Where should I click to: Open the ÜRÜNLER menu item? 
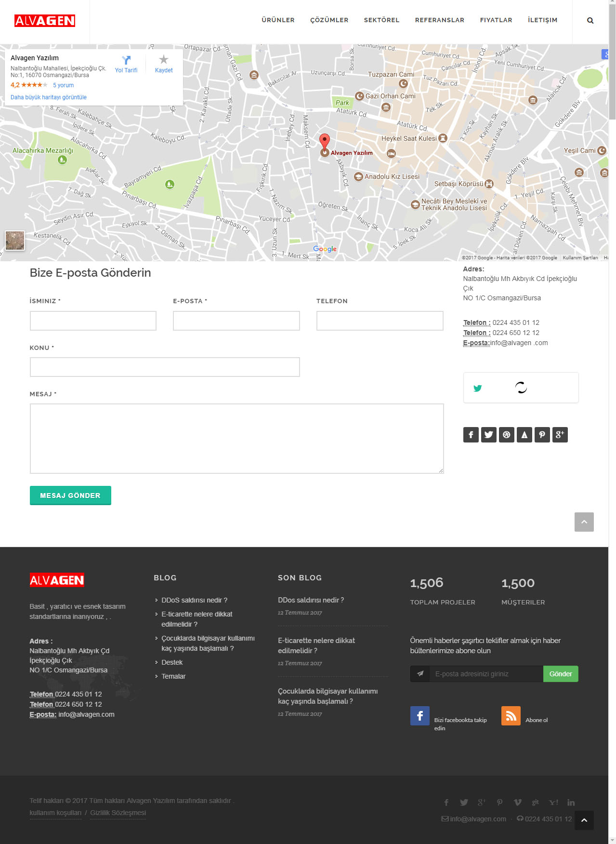click(x=278, y=20)
